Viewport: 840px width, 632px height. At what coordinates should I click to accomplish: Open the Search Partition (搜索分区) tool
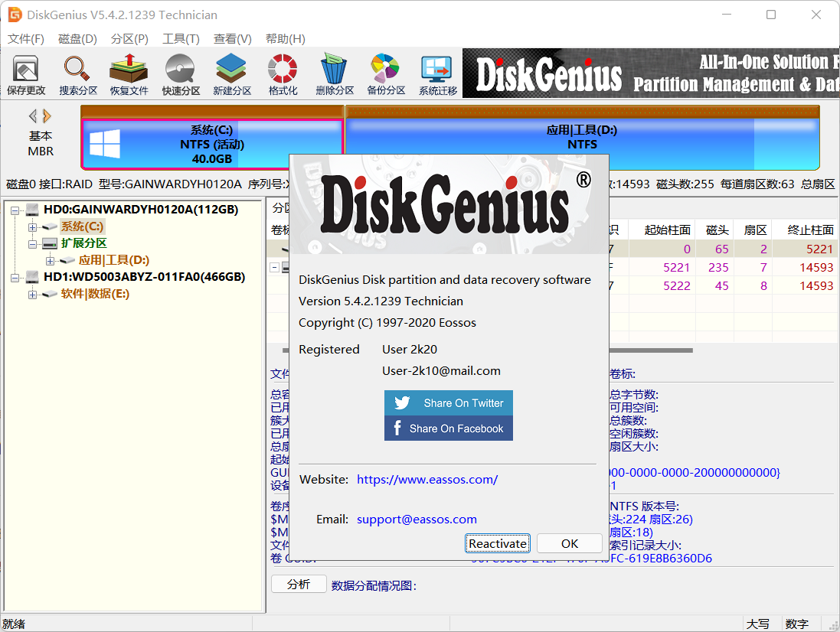[x=77, y=75]
